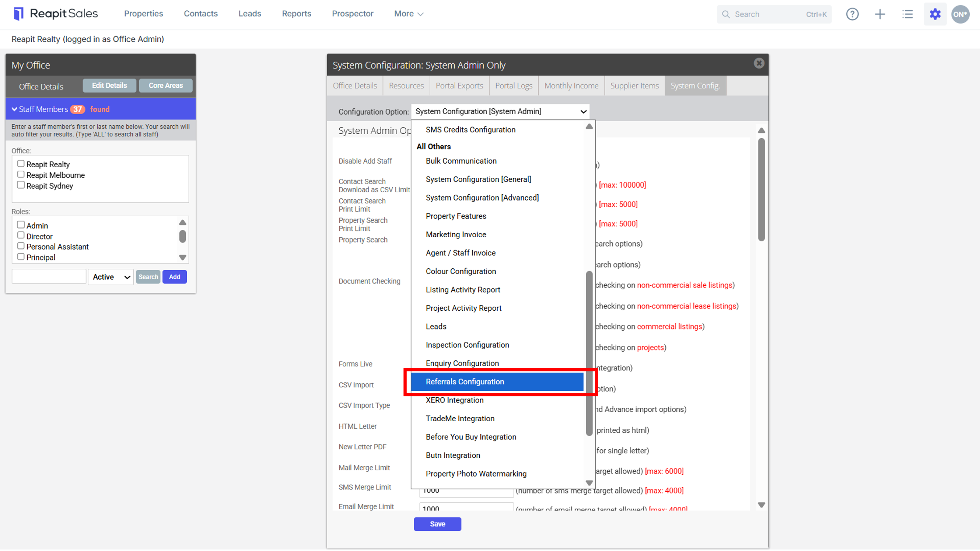
Task: Open the list menu icon in header
Action: click(907, 14)
